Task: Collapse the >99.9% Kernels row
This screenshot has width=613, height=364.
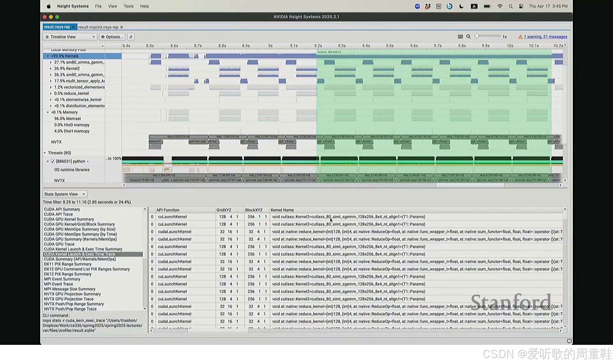Action: (48, 56)
